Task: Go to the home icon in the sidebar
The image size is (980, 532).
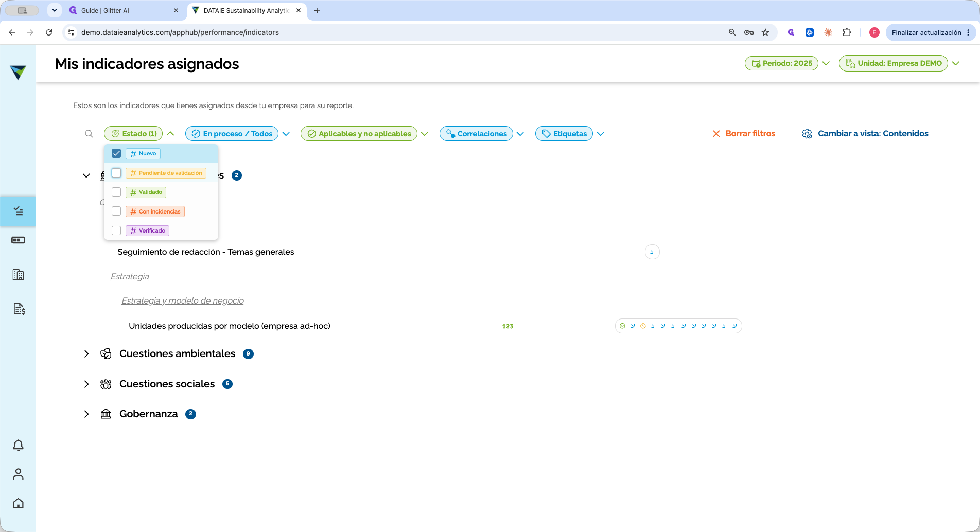Action: [18, 503]
